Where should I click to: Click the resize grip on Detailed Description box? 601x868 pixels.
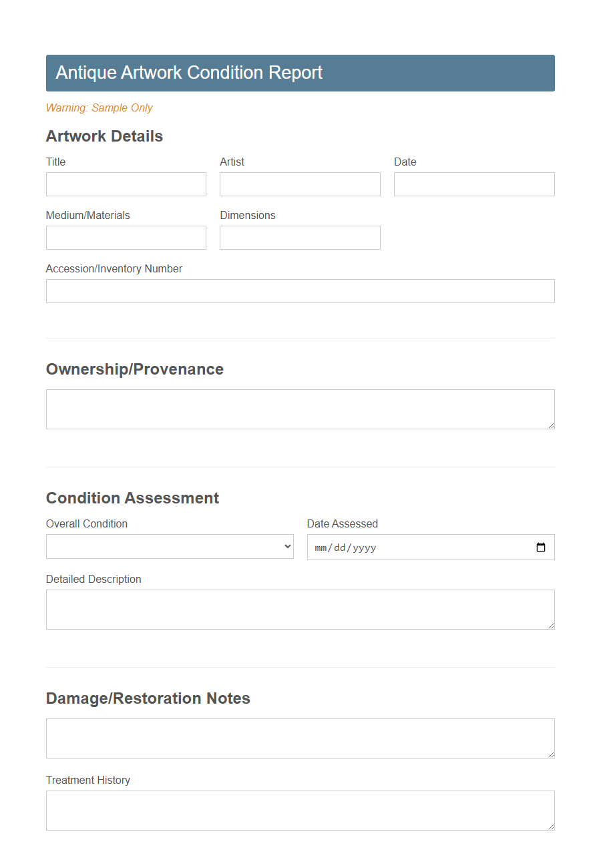pos(552,626)
